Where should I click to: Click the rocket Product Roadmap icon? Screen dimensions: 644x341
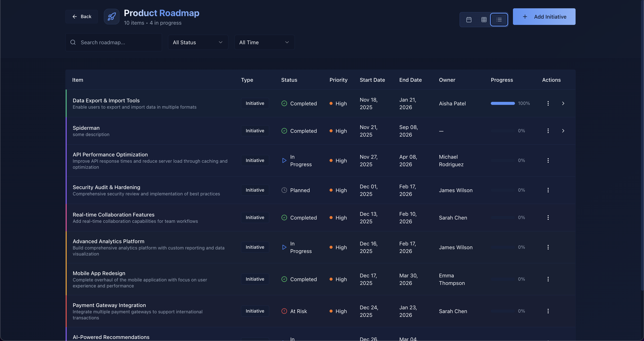[x=112, y=17]
